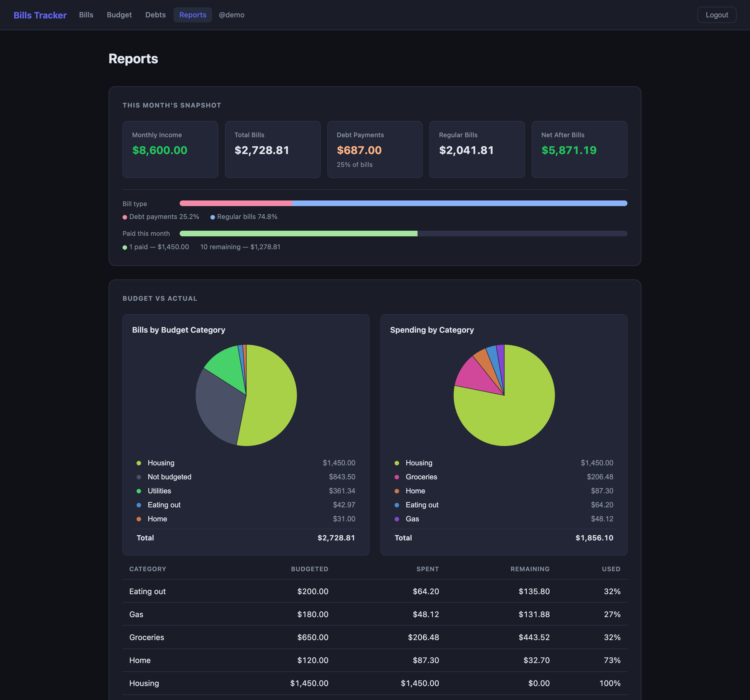Click the green paid this month progress bar
750x700 pixels.
[x=298, y=233]
